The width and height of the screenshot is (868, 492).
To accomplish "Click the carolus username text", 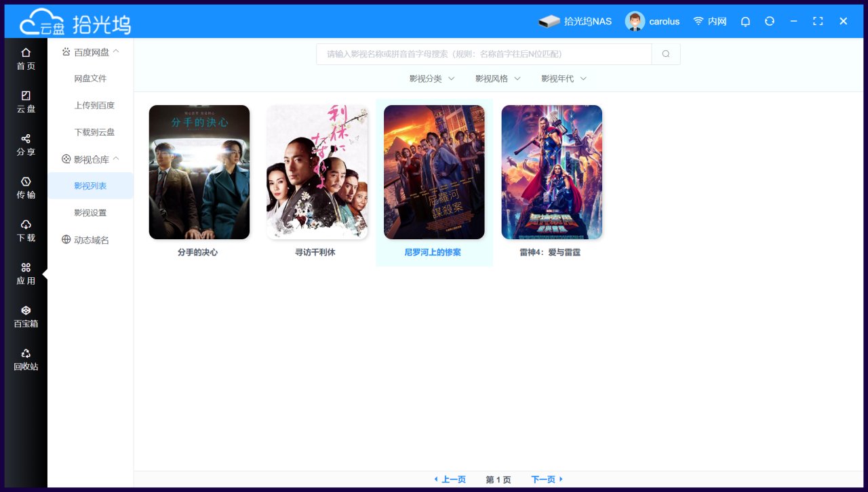I will pyautogui.click(x=665, y=22).
